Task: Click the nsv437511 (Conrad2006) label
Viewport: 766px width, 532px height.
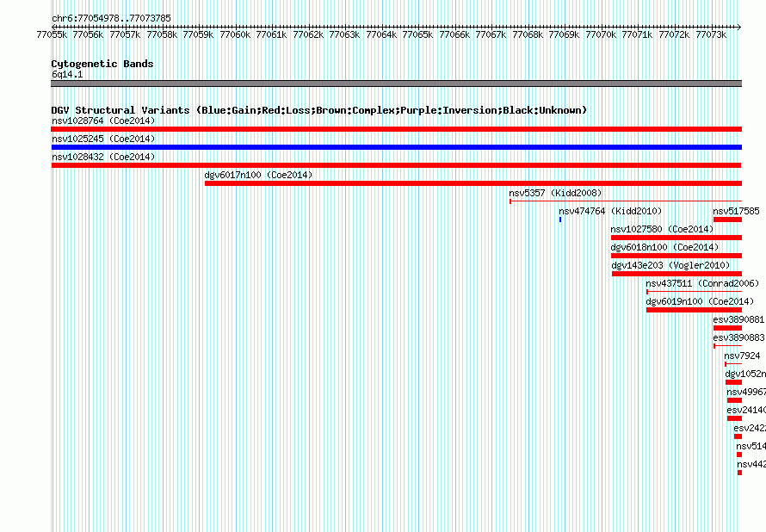Action: click(x=702, y=283)
